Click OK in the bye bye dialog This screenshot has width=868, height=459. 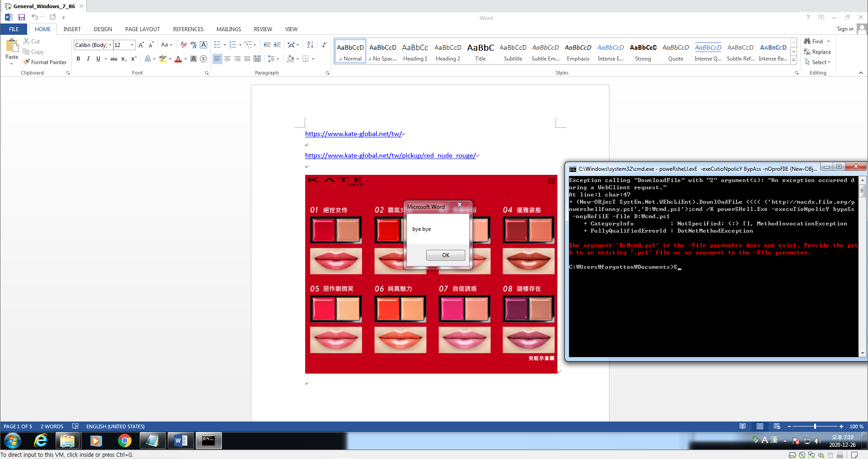tap(445, 255)
